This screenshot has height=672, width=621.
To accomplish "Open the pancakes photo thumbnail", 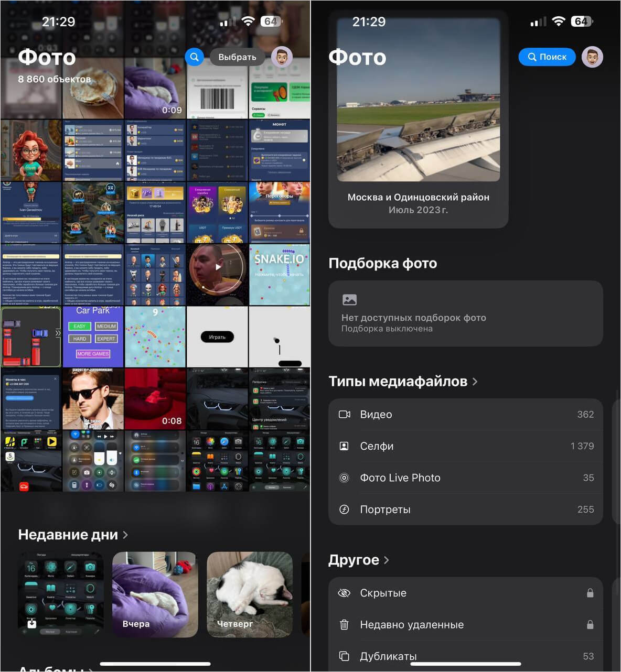I will [93, 88].
